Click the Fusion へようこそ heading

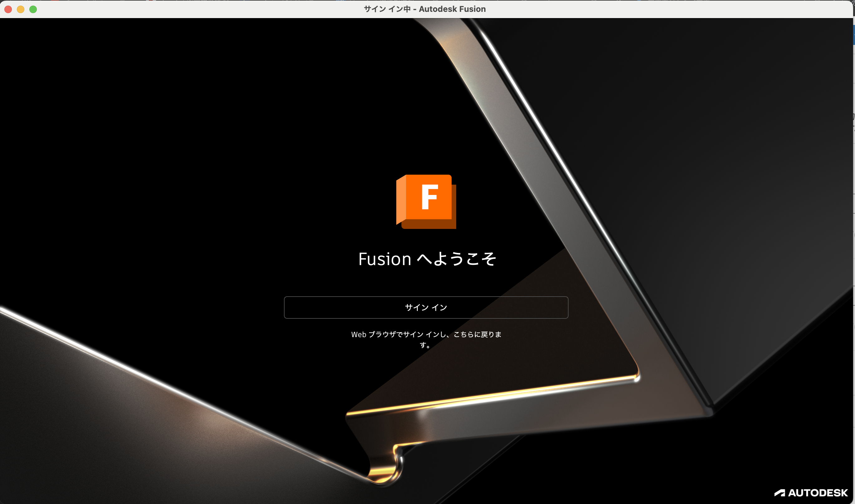point(427,259)
